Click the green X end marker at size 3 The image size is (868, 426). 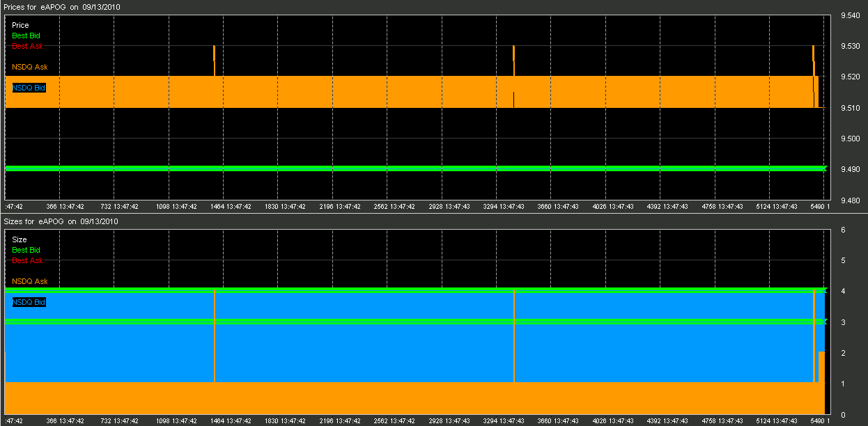[824, 321]
